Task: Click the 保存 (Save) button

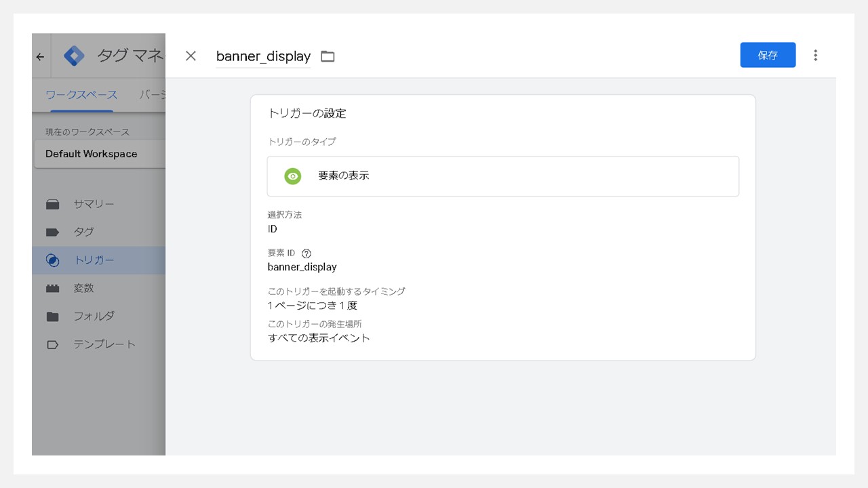Action: pyautogui.click(x=768, y=55)
